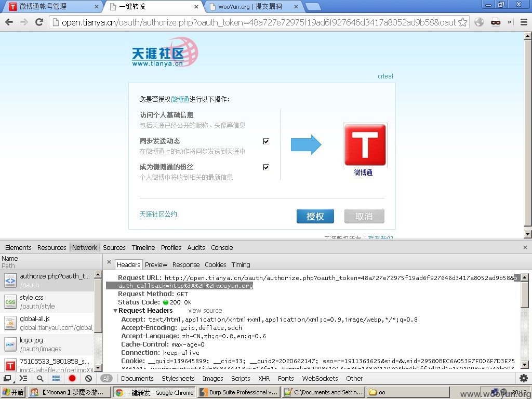Switch to the Preview tab
Viewport: 532px width, 399px height.
coord(156,264)
